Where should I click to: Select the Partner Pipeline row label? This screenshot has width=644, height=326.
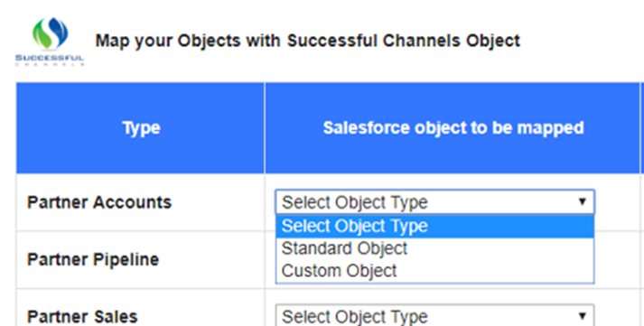tap(93, 259)
